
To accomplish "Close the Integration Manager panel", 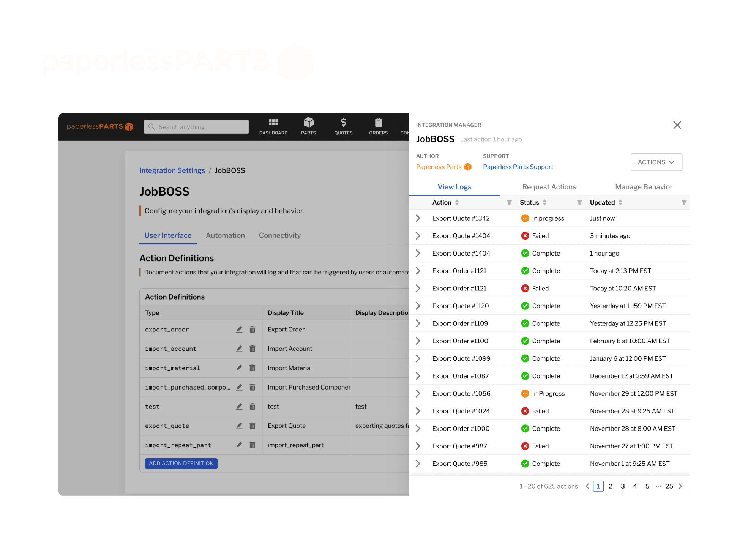I will pos(677,125).
